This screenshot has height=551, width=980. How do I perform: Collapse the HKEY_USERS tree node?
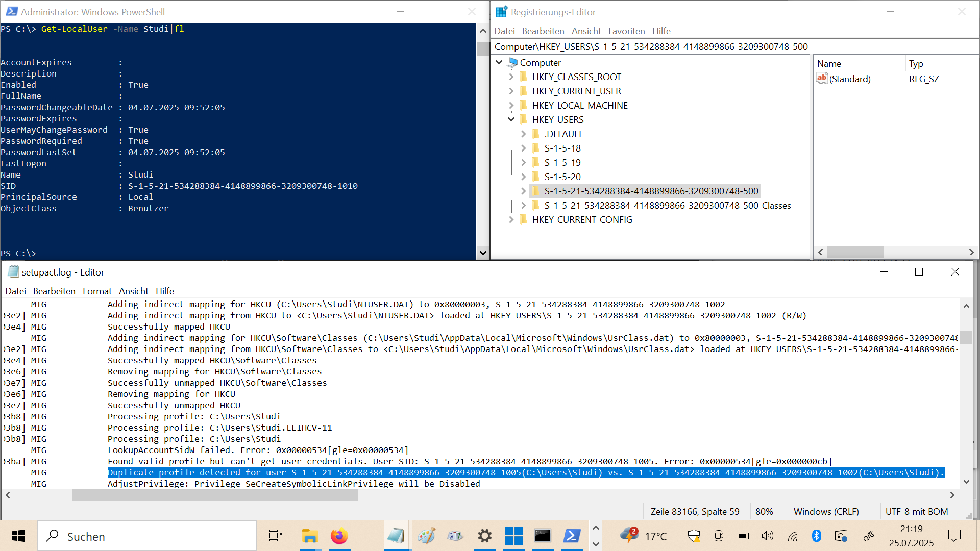[x=511, y=120]
